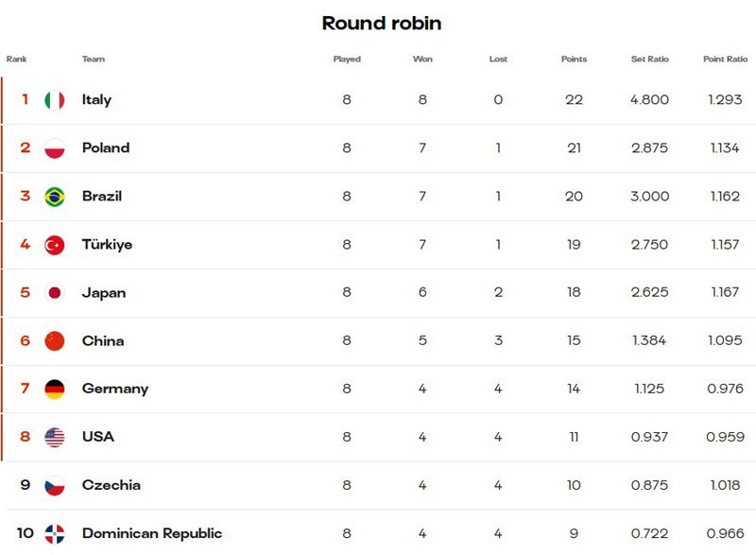Image resolution: width=756 pixels, height=555 pixels.
Task: Click the Türkiye flag icon
Action: click(x=55, y=245)
